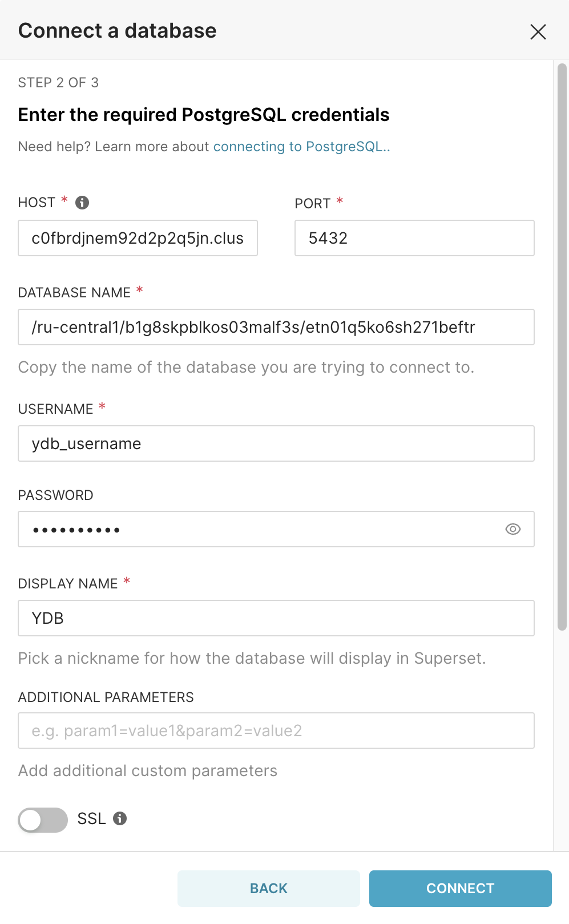Select the USERNAME field with ydb_username

click(x=276, y=443)
